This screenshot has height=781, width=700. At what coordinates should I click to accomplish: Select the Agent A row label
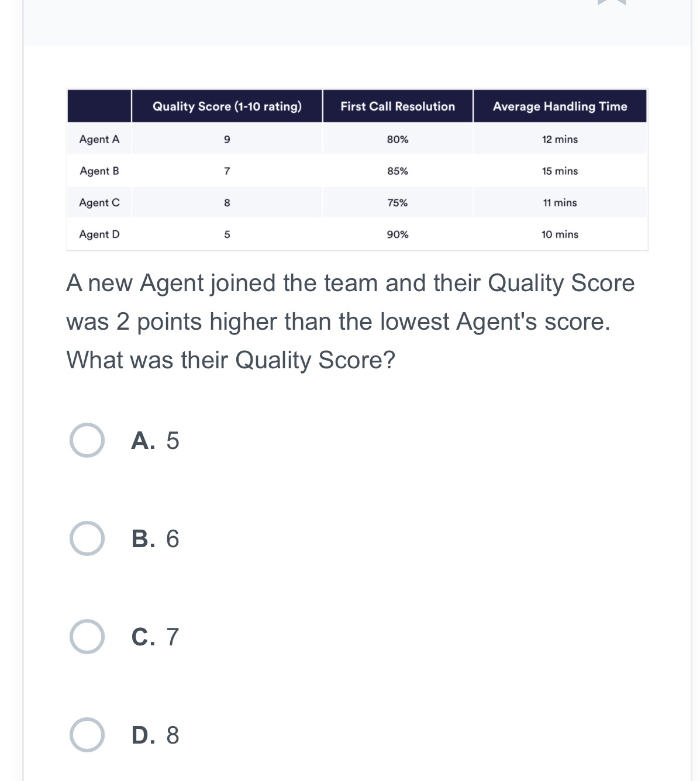coord(98,139)
